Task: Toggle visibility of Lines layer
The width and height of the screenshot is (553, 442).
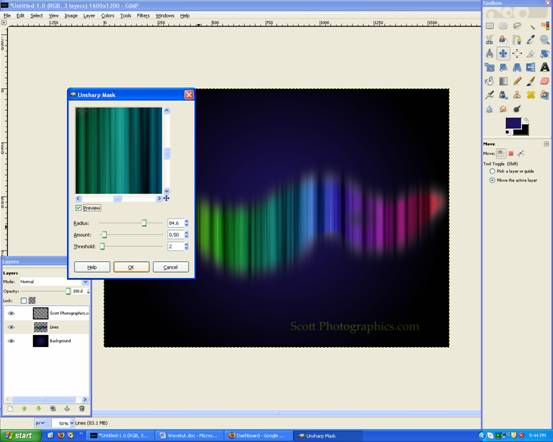Action: (x=11, y=327)
